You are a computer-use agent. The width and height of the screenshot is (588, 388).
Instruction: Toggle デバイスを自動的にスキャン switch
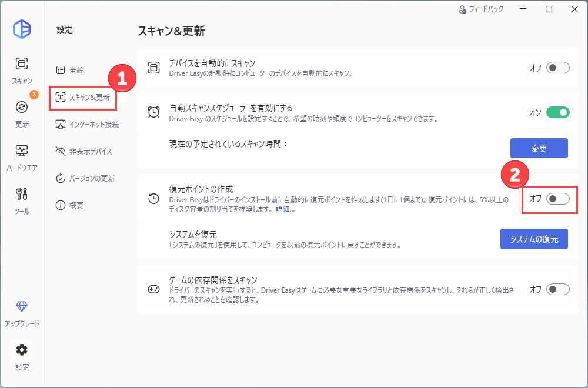coord(557,68)
